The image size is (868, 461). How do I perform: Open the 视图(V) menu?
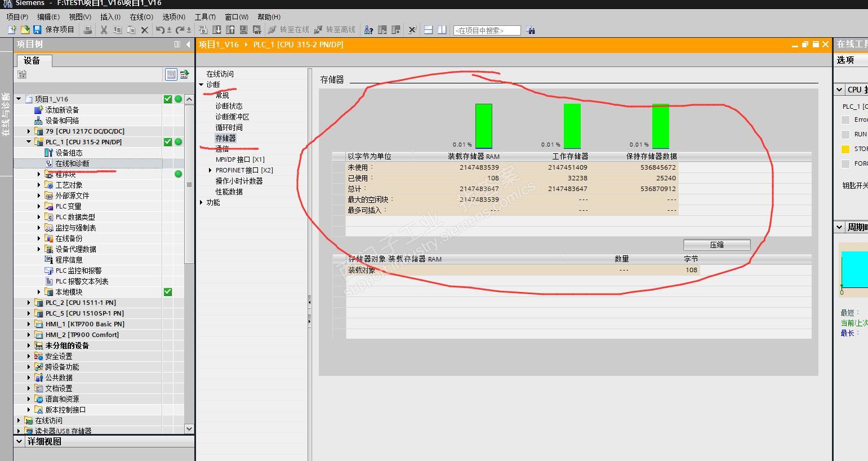click(80, 17)
